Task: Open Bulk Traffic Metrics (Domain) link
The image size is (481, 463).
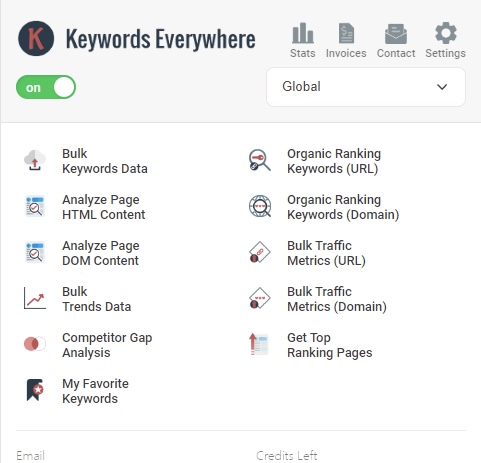Action: click(337, 299)
